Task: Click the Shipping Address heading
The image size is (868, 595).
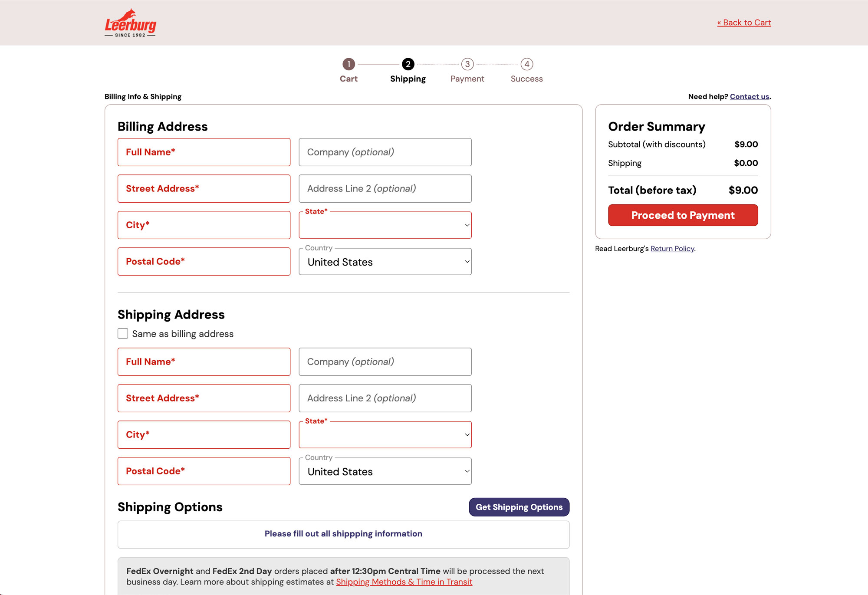Action: (171, 314)
